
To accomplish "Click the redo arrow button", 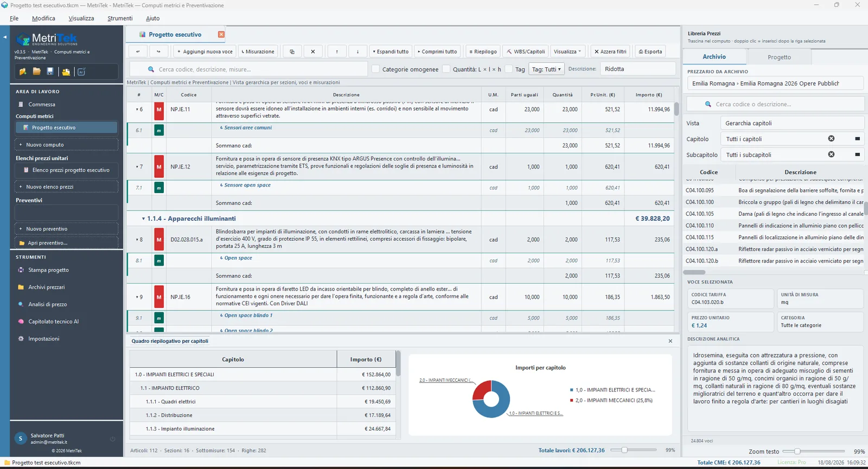I will [158, 52].
